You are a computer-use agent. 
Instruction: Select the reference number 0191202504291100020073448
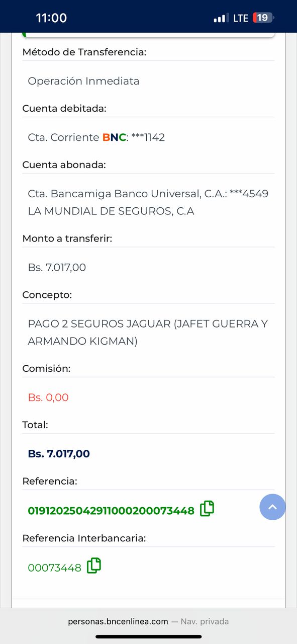click(x=111, y=511)
